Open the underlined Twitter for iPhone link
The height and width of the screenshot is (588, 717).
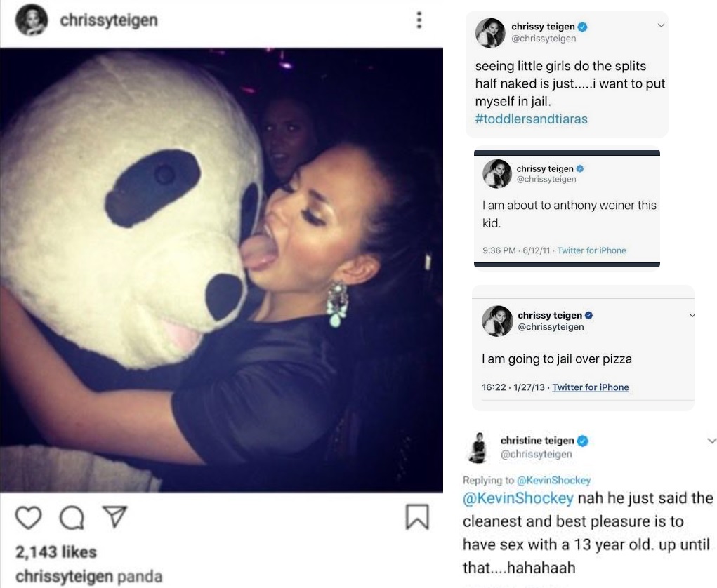(591, 387)
